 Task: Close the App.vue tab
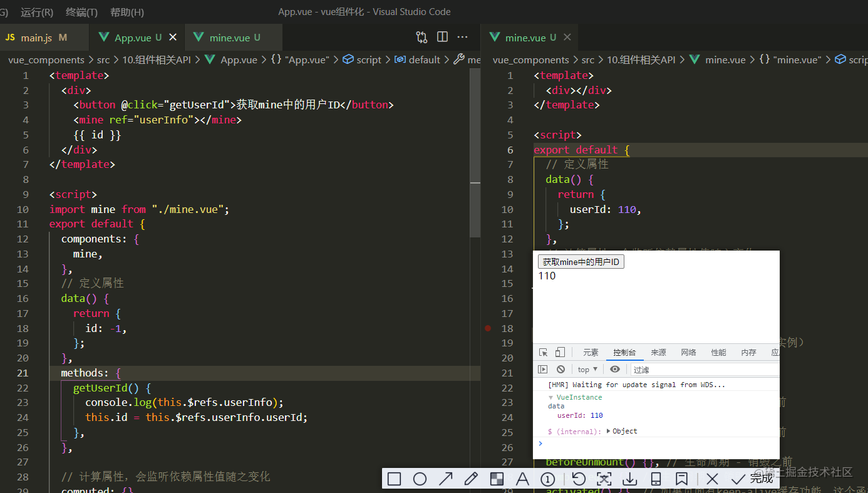pyautogui.click(x=173, y=38)
